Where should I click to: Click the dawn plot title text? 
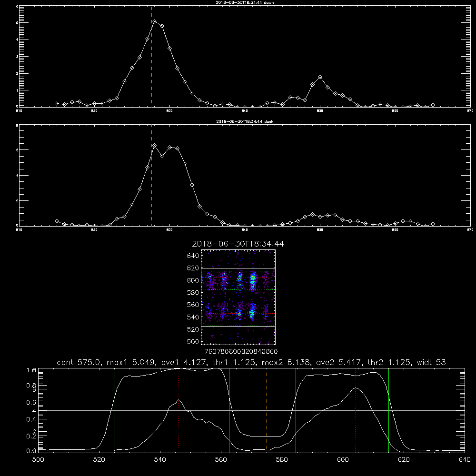[x=245, y=2]
